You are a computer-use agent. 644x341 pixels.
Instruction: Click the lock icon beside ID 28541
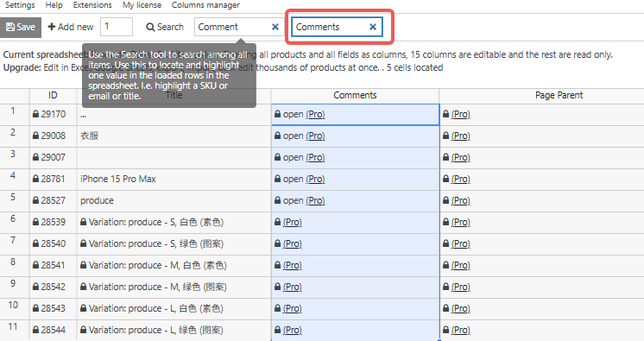[35, 265]
